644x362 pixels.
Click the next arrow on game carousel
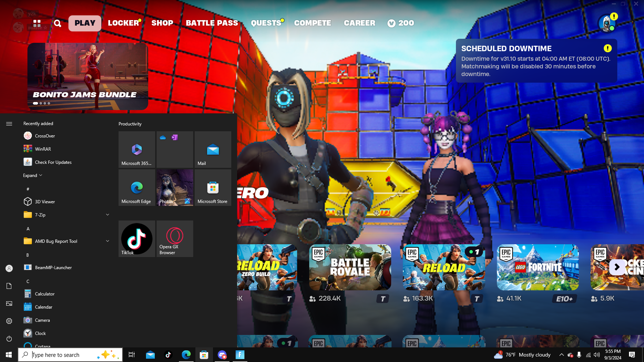617,267
